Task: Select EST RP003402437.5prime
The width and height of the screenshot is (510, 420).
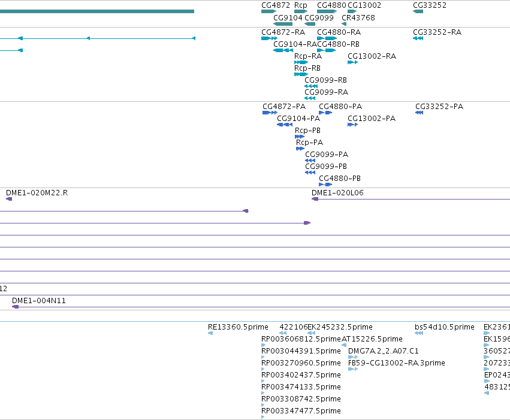Action: point(301,375)
